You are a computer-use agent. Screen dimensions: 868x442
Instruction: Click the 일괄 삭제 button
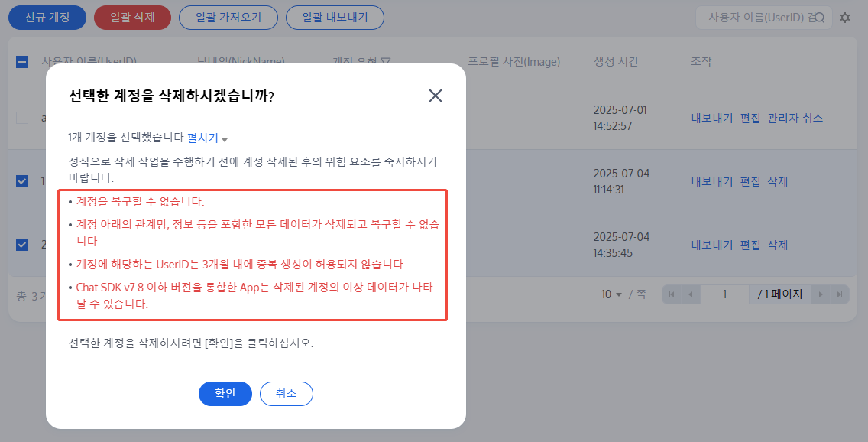132,18
